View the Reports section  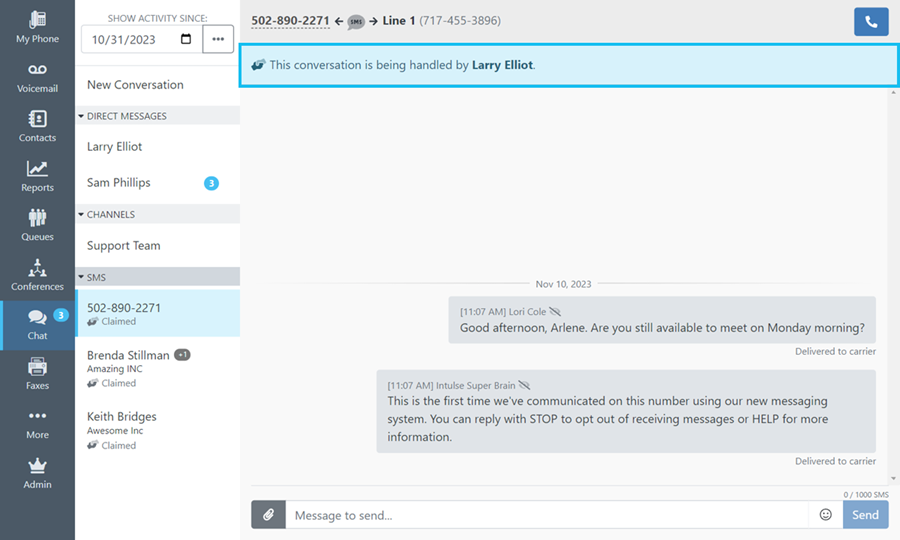[x=37, y=177]
